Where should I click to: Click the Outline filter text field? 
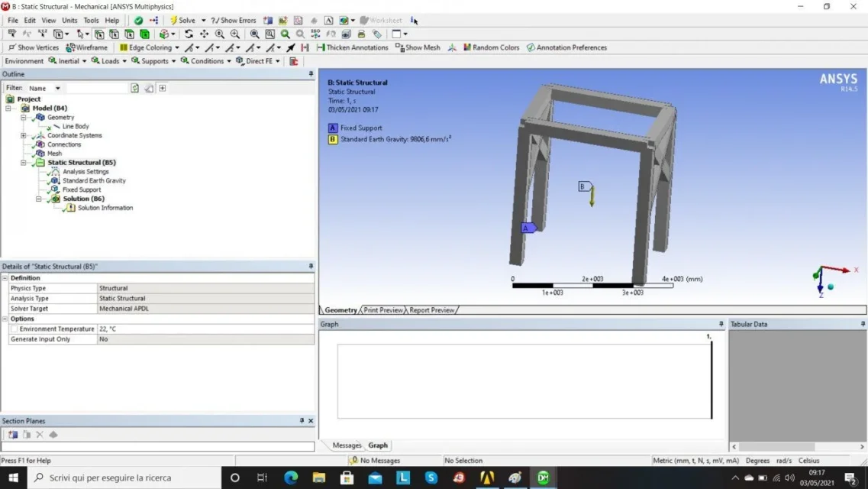tap(96, 88)
